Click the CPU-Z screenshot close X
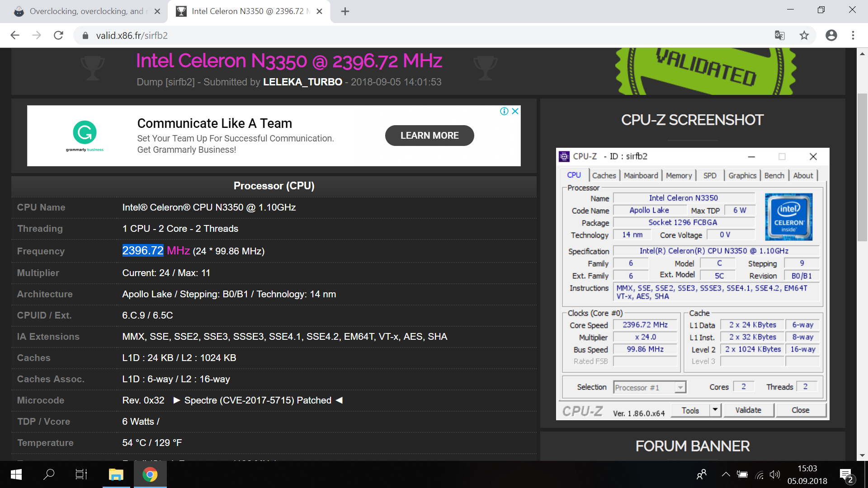Screen dimensions: 868x488 813,156
